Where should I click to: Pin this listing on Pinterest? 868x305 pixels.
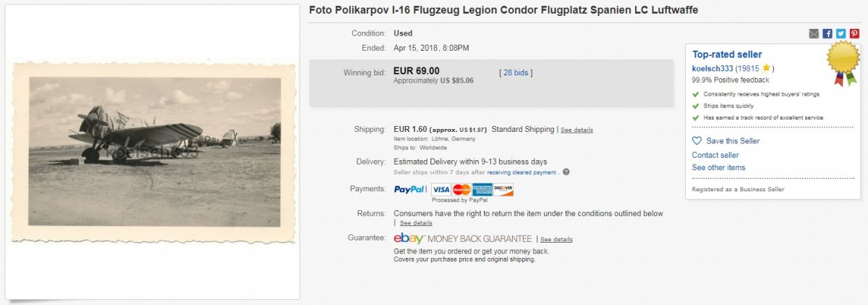(854, 33)
